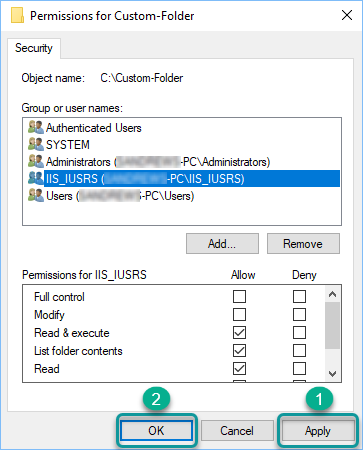This screenshot has height=450, width=363.
Task: Click the folder icon in title bar
Action: click(17, 16)
